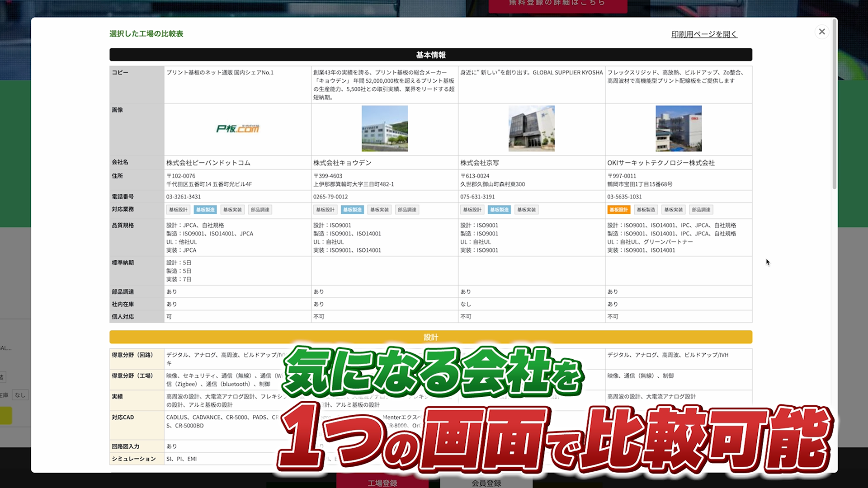The height and width of the screenshot is (488, 868).
Task: Click the 対応CAD row label
Action: tap(123, 417)
